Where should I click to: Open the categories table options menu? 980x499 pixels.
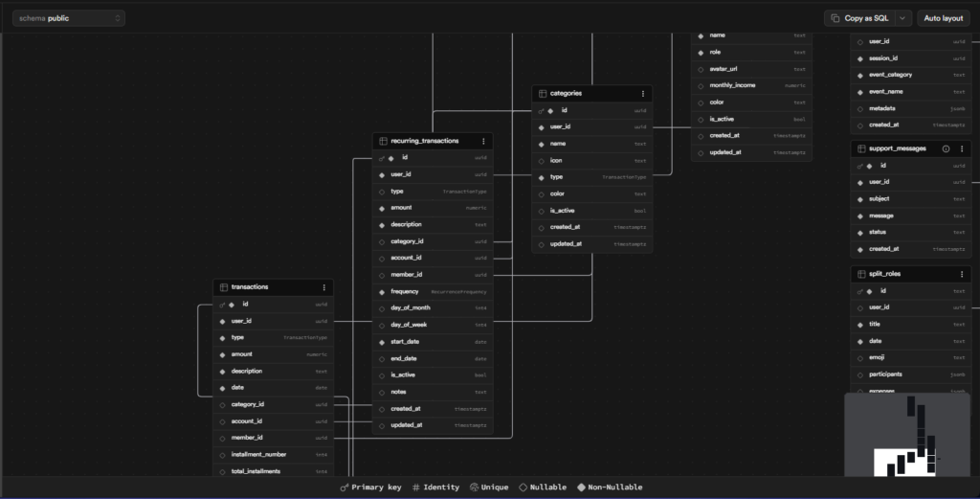click(642, 94)
